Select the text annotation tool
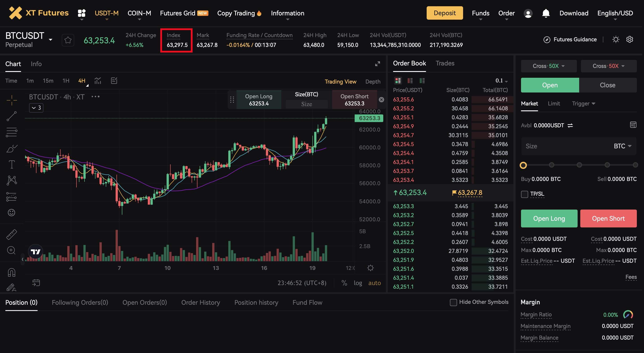 tap(11, 164)
